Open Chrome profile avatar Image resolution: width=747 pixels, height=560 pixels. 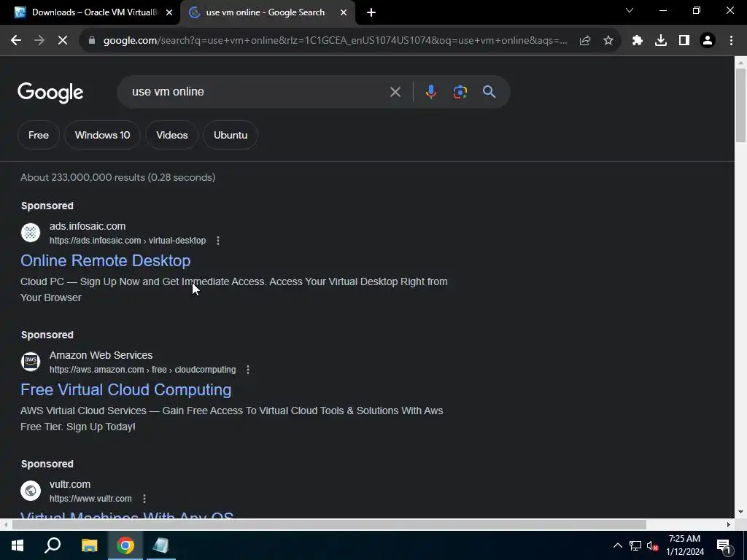(x=708, y=41)
